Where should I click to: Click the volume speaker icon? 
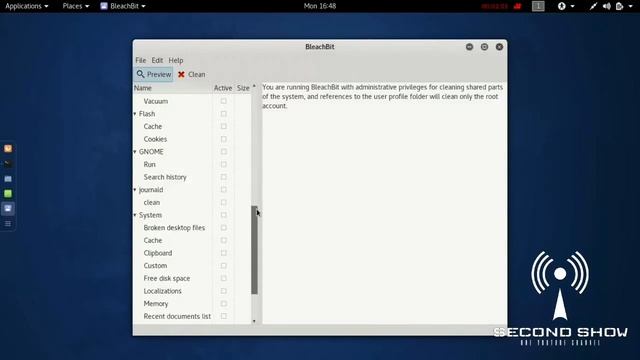607,6
